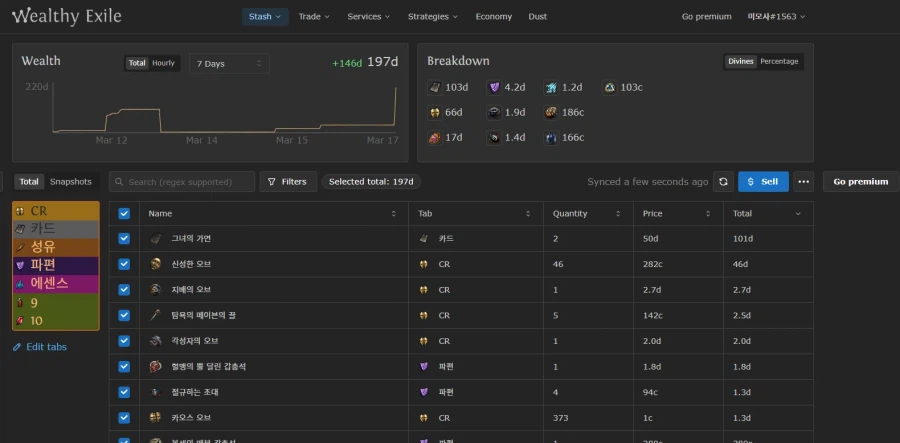The height and width of the screenshot is (443, 900).
Task: Open the three-dots more options button
Action: (803, 182)
